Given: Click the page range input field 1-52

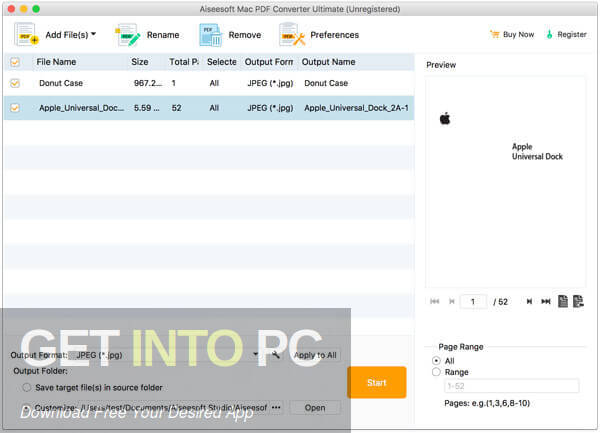Looking at the screenshot, I should tap(512, 386).
